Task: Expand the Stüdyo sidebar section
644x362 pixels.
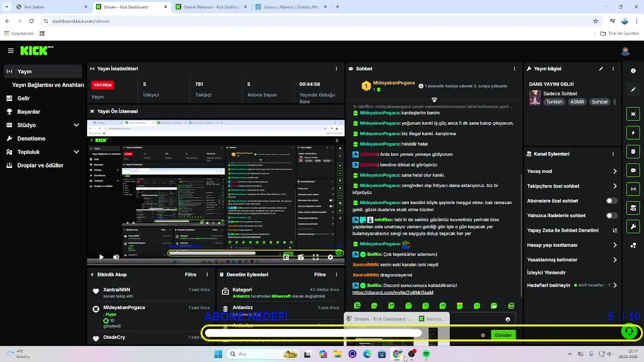Action: pos(76,125)
